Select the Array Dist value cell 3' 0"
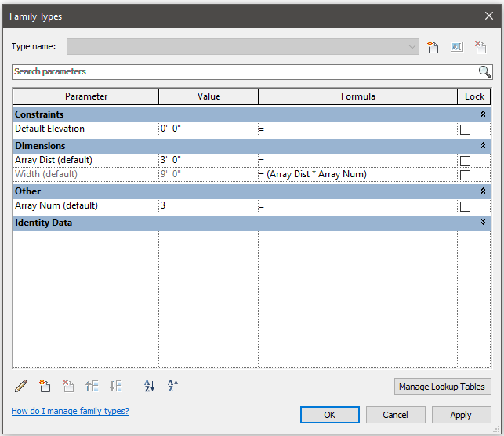 coord(208,160)
